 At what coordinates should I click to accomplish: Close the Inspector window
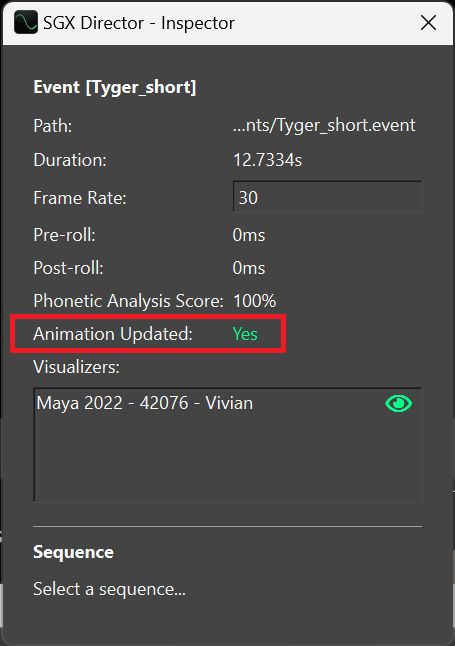(x=429, y=23)
